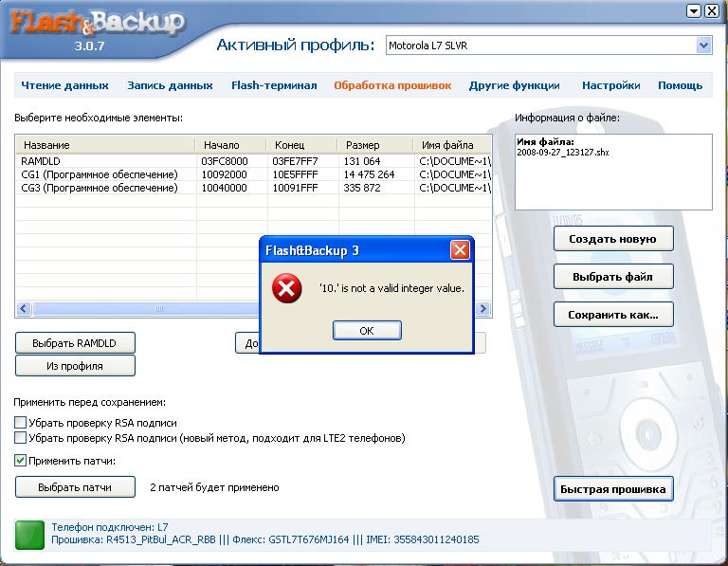Image resolution: width=728 pixels, height=566 pixels.
Task: Click the window roll-up arrow button
Action: click(x=694, y=10)
